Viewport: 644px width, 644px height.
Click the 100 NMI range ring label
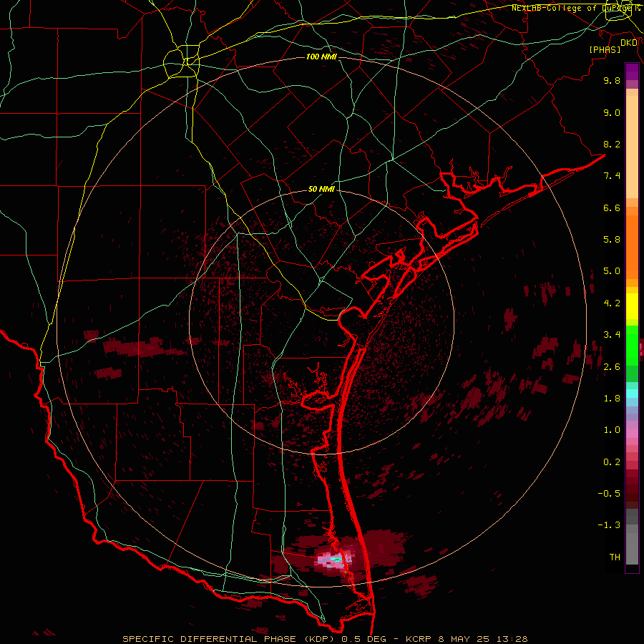click(x=321, y=57)
